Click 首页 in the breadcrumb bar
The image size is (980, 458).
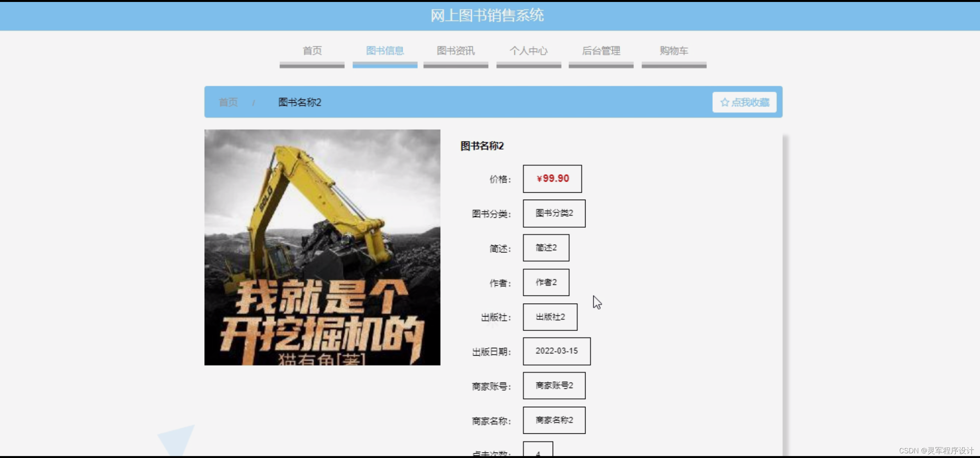tap(228, 102)
